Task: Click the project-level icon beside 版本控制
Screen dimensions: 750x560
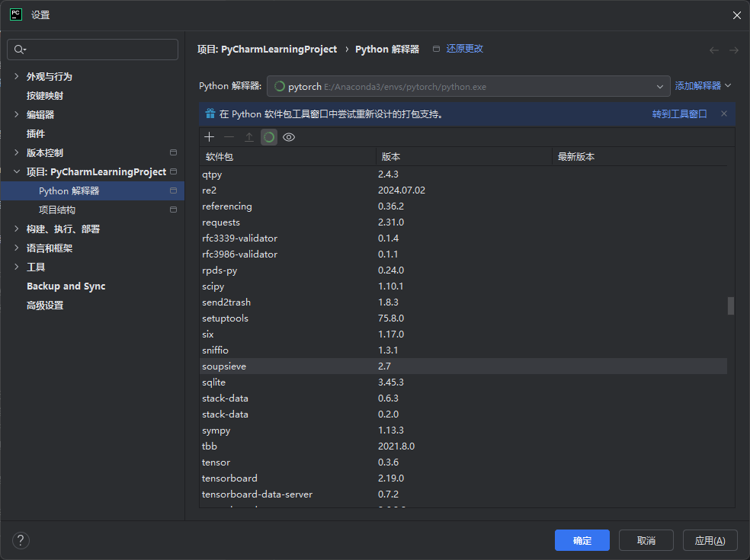Action: (173, 152)
